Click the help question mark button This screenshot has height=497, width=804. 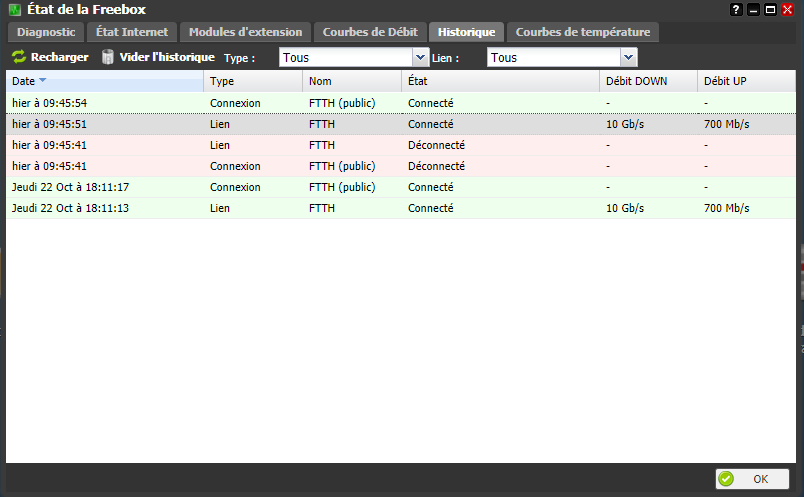tap(736, 9)
